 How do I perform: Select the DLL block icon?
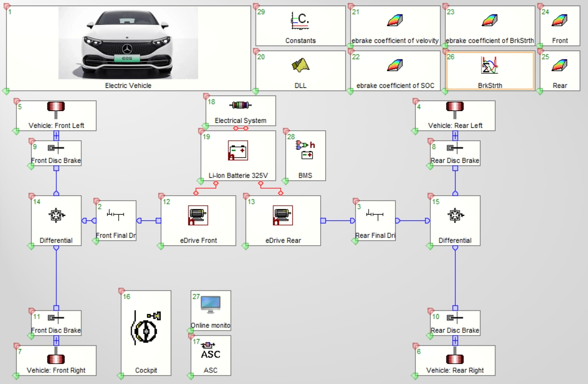click(300, 65)
